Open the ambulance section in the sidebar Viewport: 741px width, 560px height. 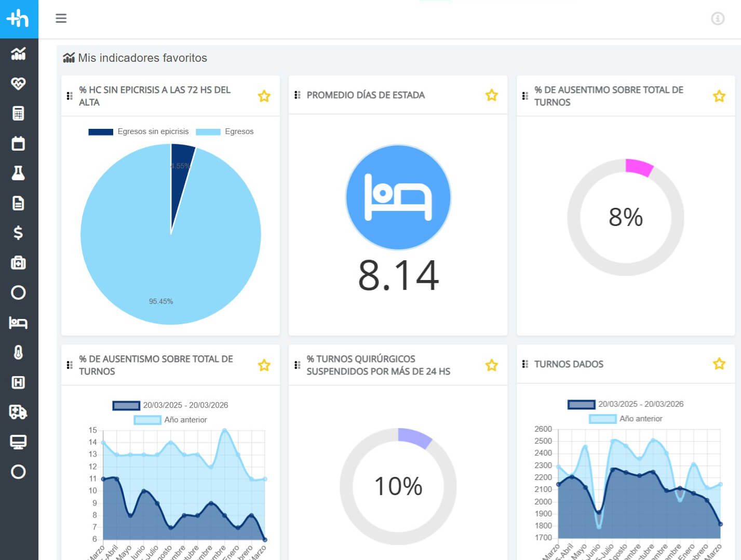coord(18,412)
